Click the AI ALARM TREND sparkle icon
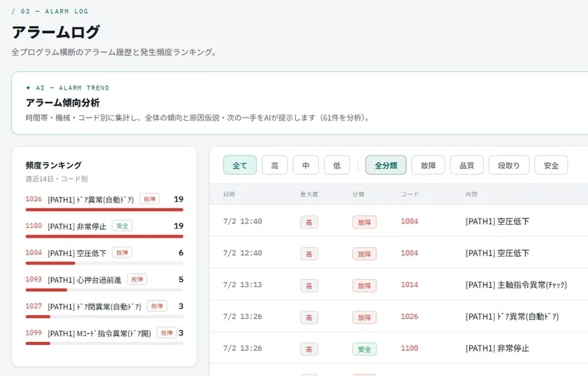588x376 pixels. pos(28,88)
